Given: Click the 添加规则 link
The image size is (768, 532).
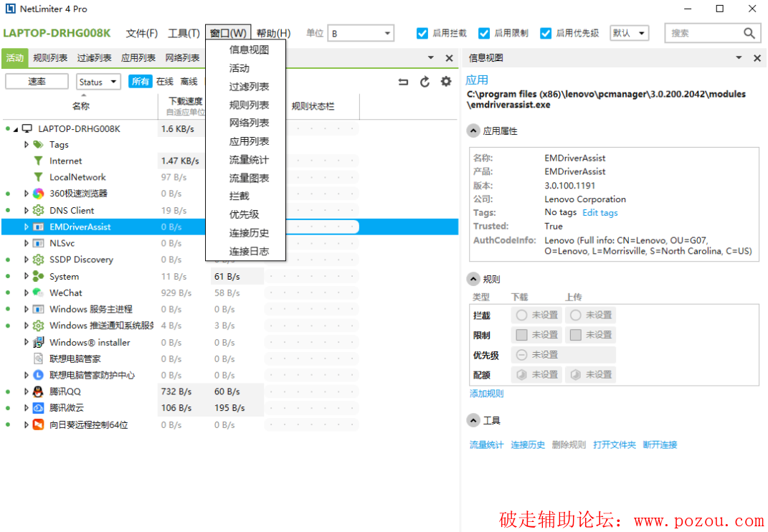Looking at the screenshot, I should 486,394.
